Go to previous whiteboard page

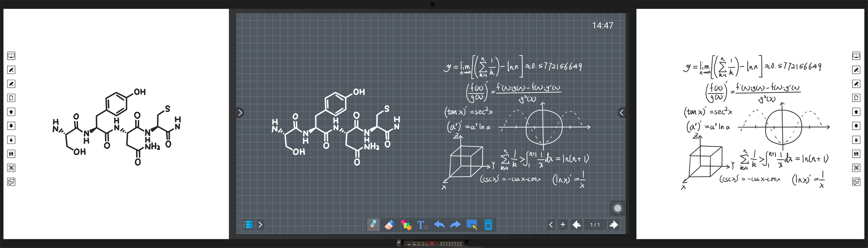tap(577, 225)
